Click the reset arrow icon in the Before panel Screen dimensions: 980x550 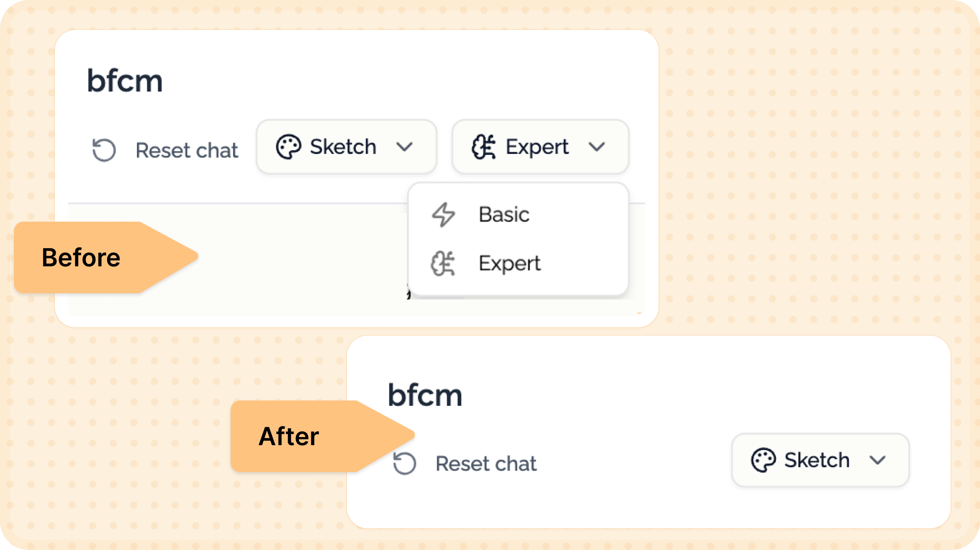tap(104, 150)
